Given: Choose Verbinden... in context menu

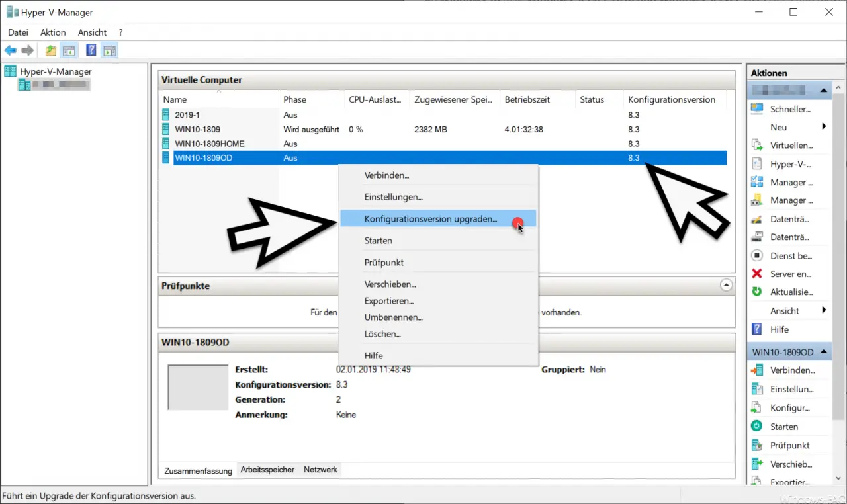Looking at the screenshot, I should pos(438,175).
